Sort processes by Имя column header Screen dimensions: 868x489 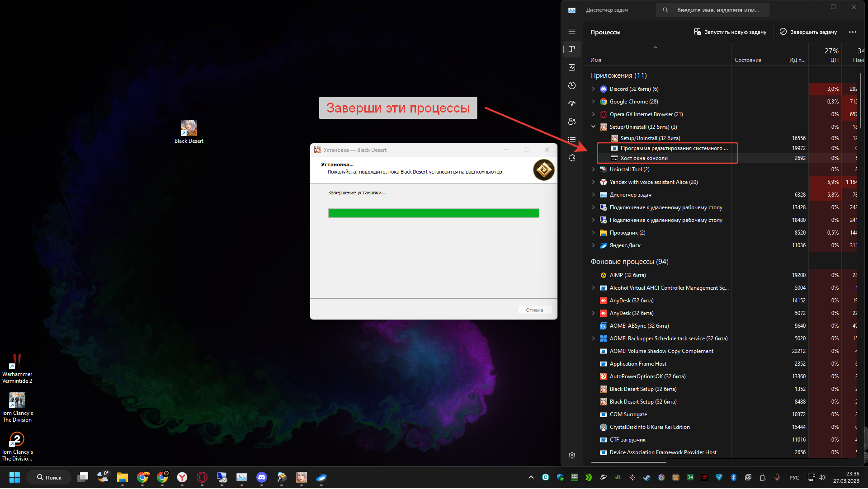click(657, 55)
